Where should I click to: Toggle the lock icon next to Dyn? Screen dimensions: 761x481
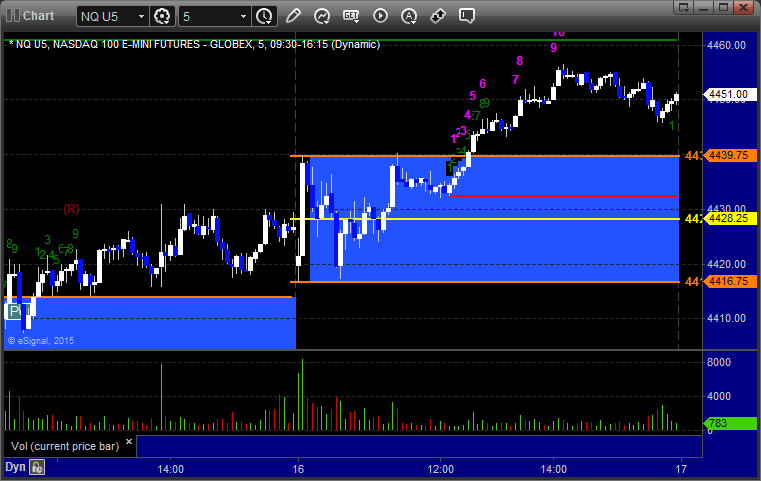tap(37, 467)
